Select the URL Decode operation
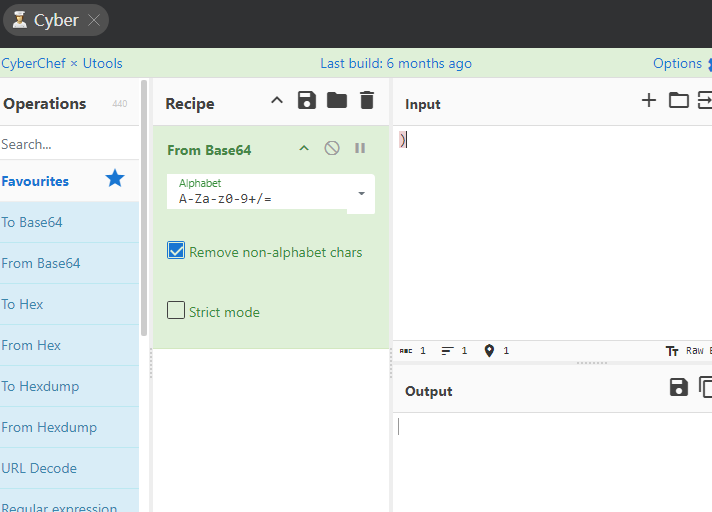712x512 pixels. click(x=69, y=468)
